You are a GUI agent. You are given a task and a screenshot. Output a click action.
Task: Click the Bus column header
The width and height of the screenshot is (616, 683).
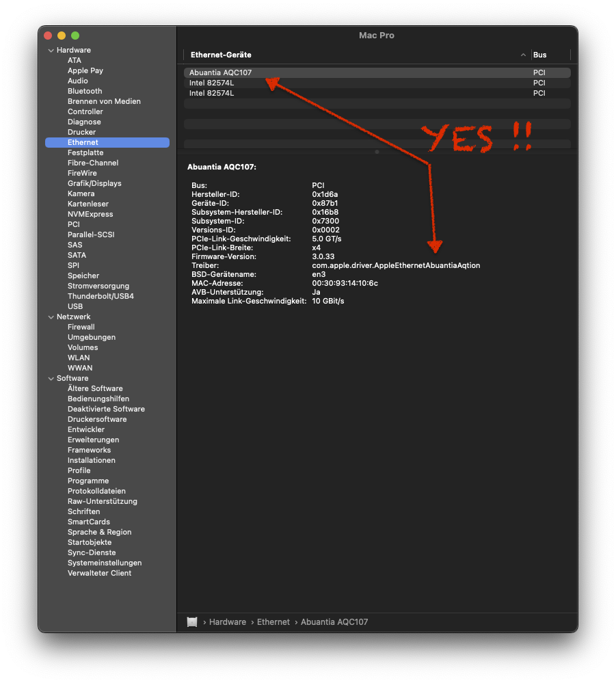click(550, 55)
